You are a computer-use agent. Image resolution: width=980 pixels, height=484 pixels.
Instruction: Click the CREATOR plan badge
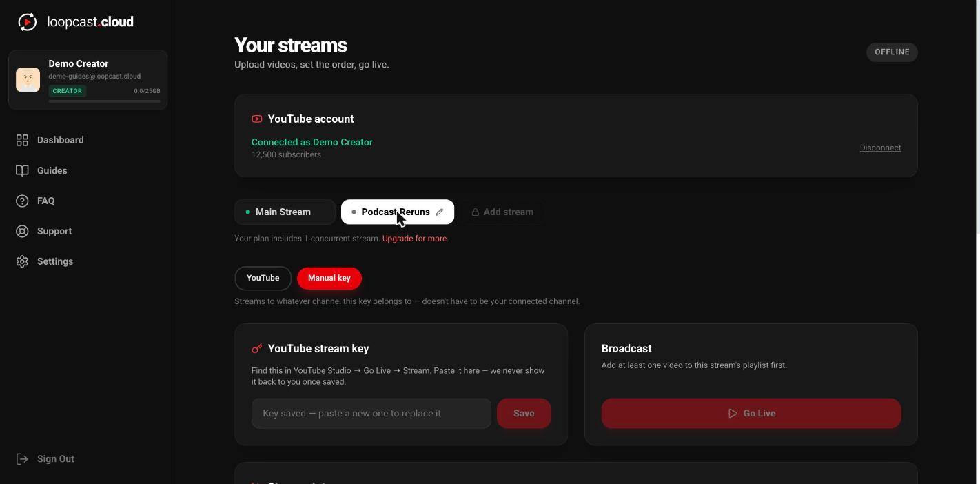[68, 91]
